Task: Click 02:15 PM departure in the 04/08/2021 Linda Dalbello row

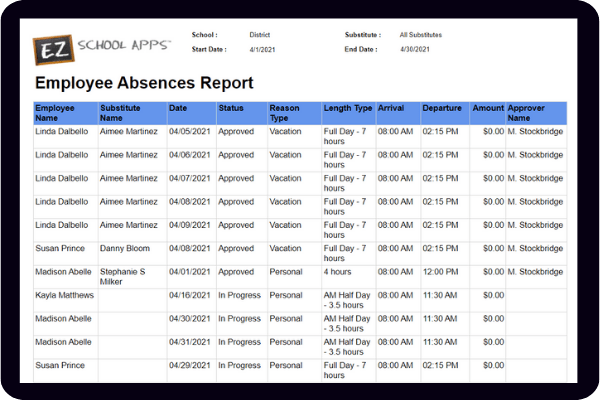Action: [x=440, y=201]
